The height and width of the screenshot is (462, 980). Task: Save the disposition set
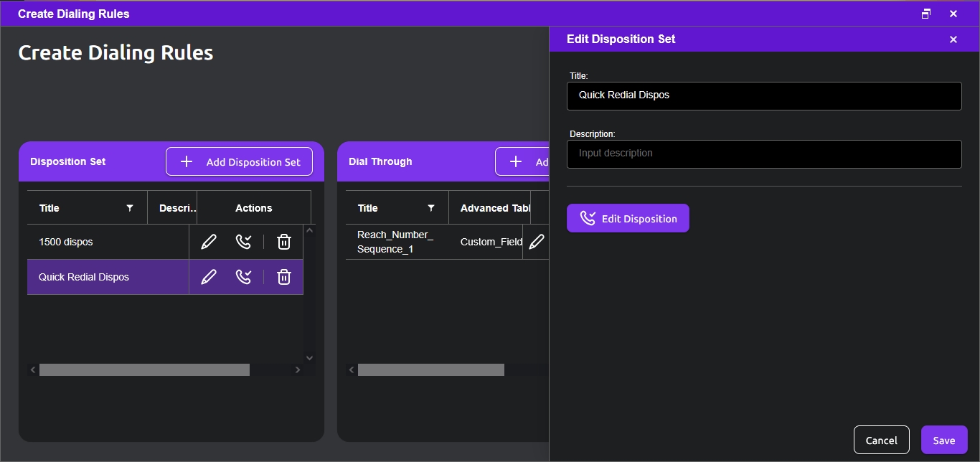944,440
